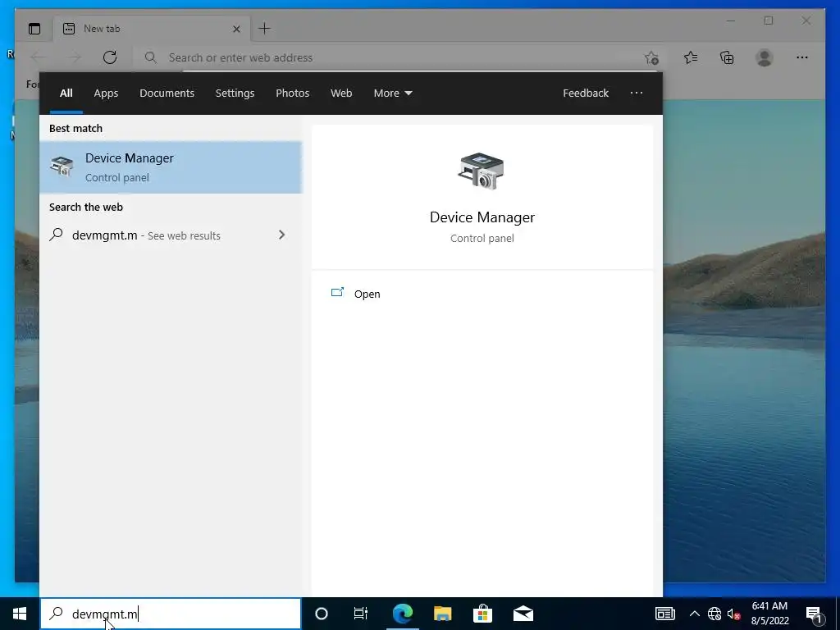Viewport: 840px width, 630px height.
Task: Open Edge Favorites list icon
Action: click(691, 57)
